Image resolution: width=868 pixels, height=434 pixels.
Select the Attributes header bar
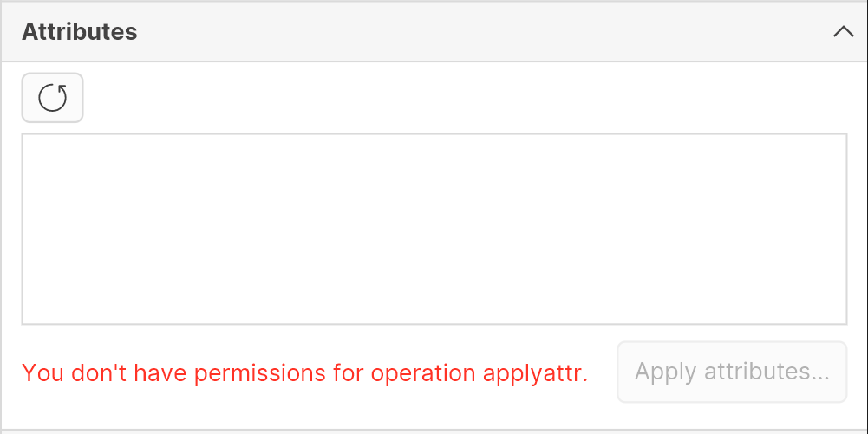(x=434, y=32)
